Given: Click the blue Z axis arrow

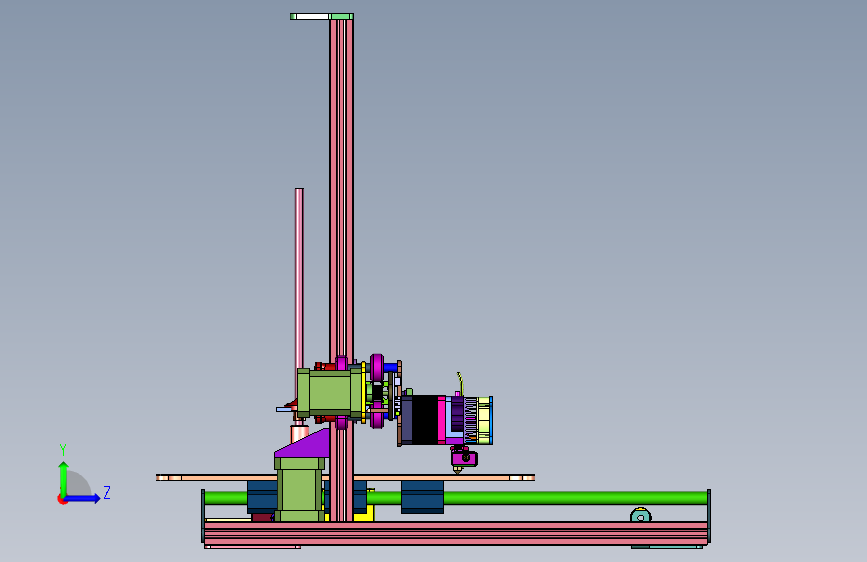Looking at the screenshot, I should [x=83, y=498].
